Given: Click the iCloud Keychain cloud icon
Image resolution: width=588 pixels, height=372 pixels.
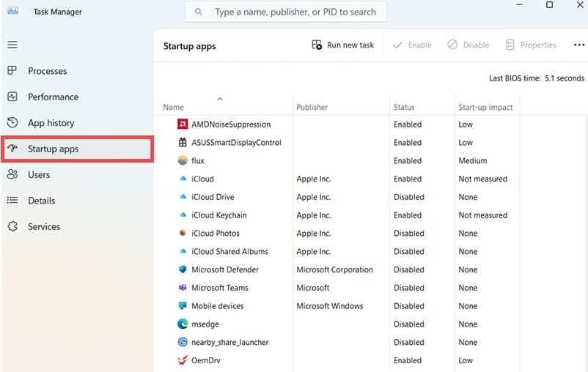Looking at the screenshot, I should (x=183, y=215).
